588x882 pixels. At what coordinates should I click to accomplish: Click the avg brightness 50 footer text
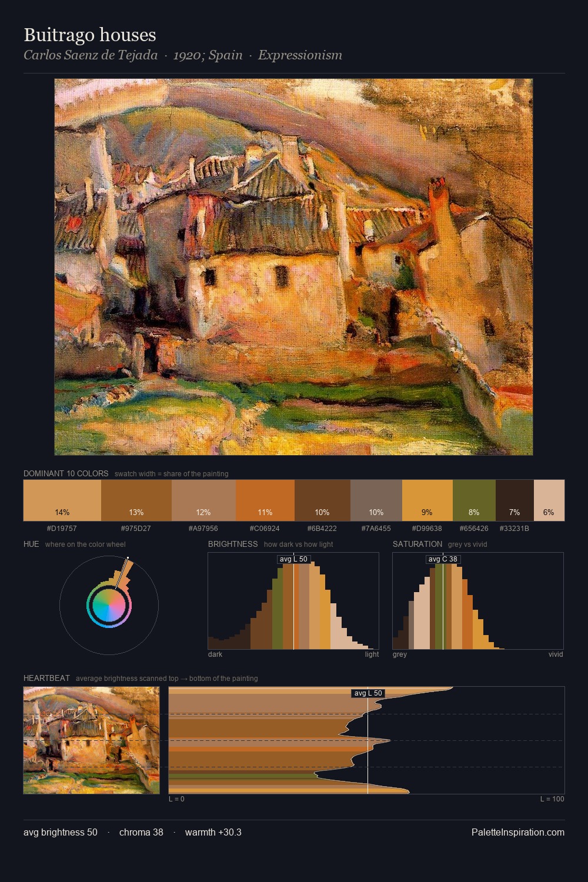(61, 832)
